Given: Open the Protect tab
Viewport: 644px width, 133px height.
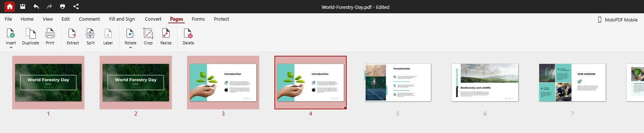Looking at the screenshot, I should click(x=221, y=19).
